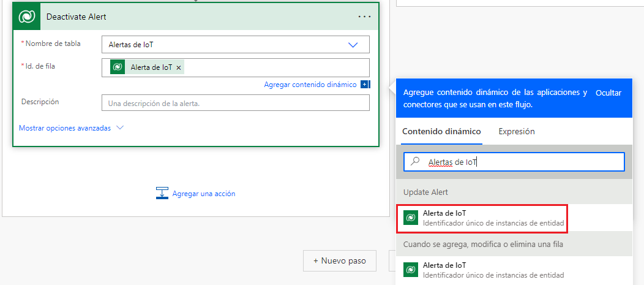Screen dimensions: 644x285
Task: Click the Update Alert group header
Action: click(514, 192)
